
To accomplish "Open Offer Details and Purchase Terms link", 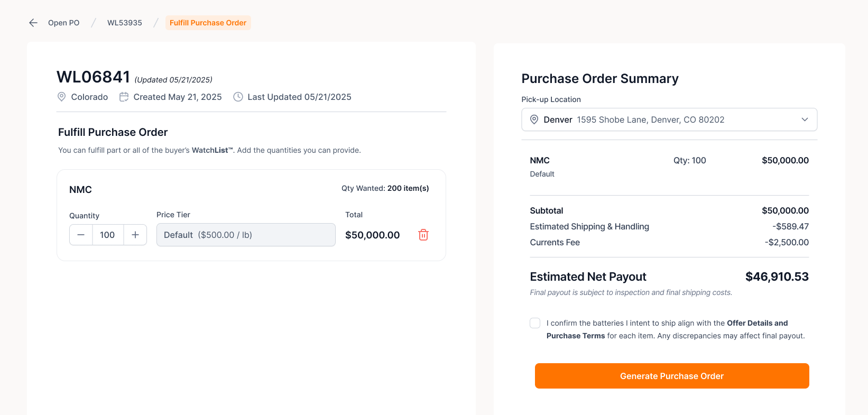I will (x=757, y=323).
